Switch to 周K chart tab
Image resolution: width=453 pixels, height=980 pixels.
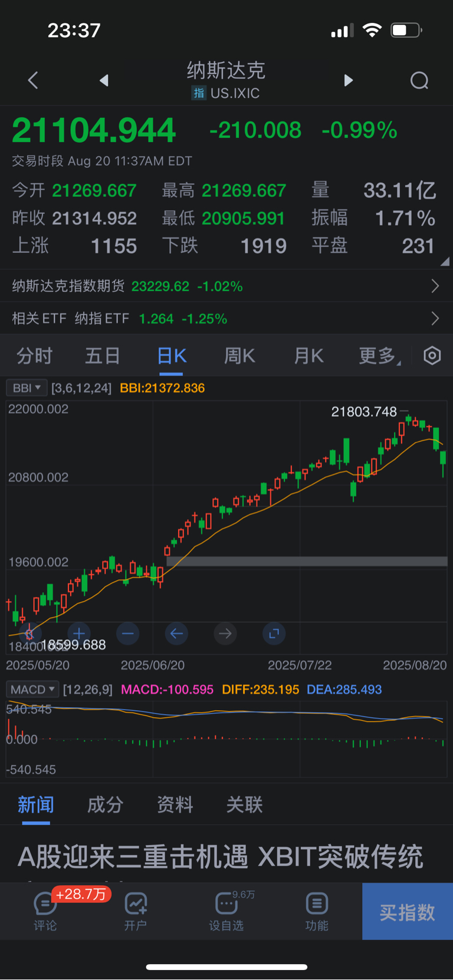[x=239, y=355]
